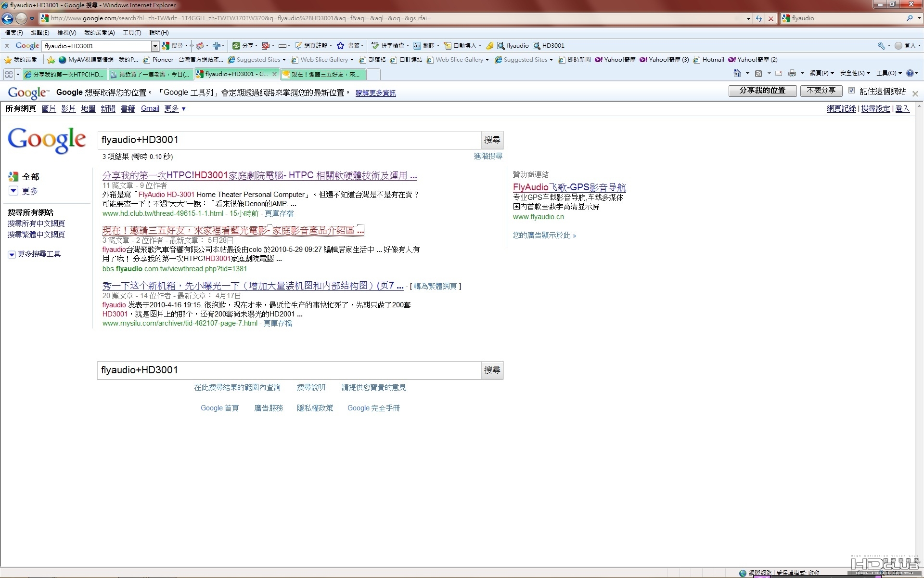Click the refresh icon beside the address bar
Screen dimensions: 924x578
pos(759,18)
